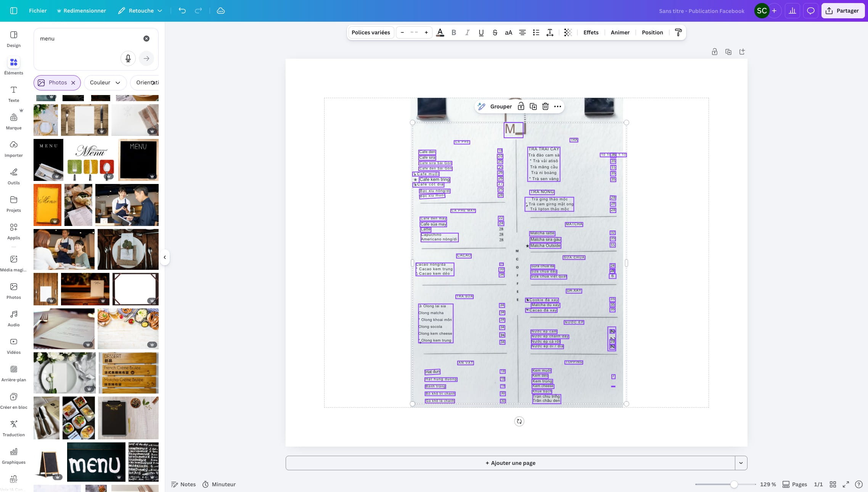Click the analytics chart icon in the top bar
The height and width of the screenshot is (492, 868).
click(x=792, y=11)
